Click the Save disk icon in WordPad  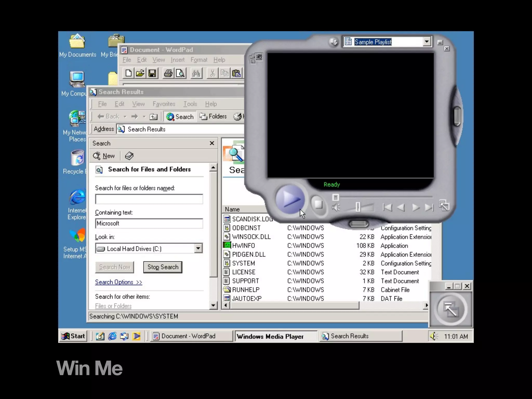pos(152,73)
